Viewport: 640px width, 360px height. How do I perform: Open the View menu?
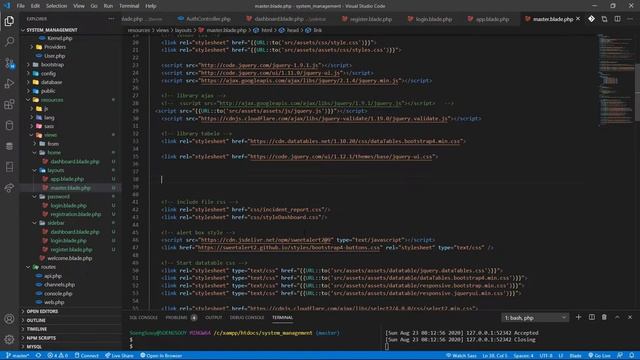[79, 6]
